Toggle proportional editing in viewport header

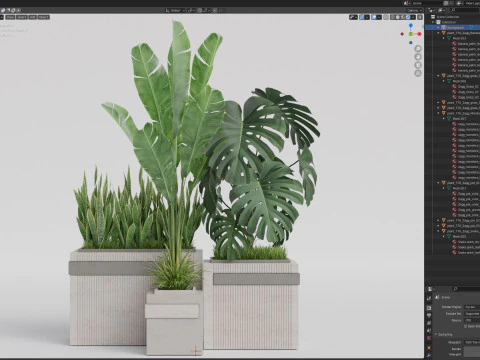tap(215, 10)
